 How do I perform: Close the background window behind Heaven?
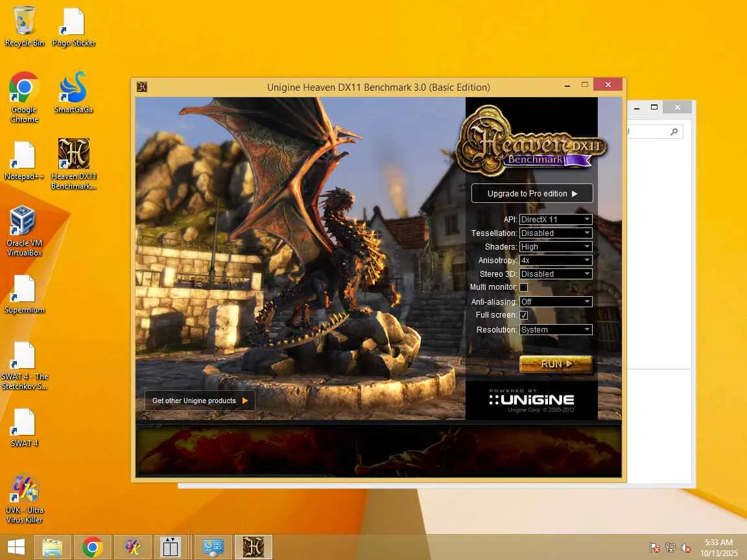(x=678, y=107)
